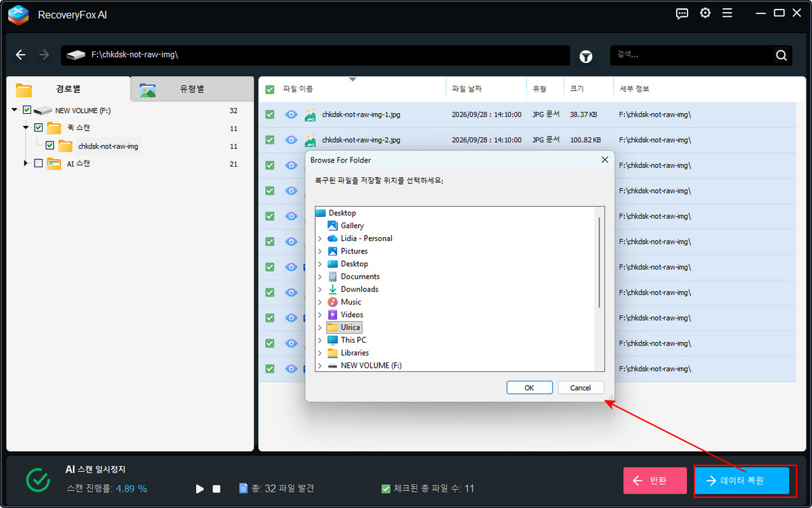This screenshot has height=508, width=812.
Task: Click the 데이터 복원 button
Action: (x=742, y=481)
